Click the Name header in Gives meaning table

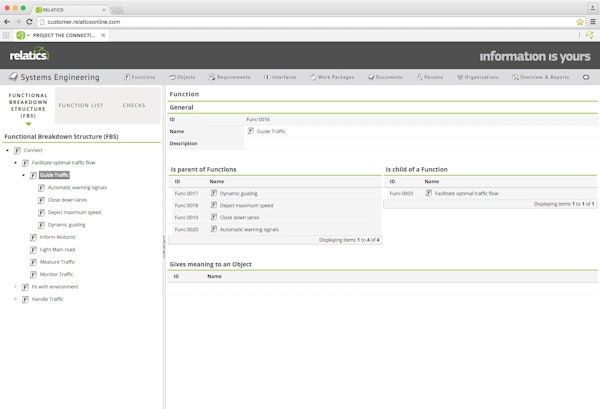point(214,276)
